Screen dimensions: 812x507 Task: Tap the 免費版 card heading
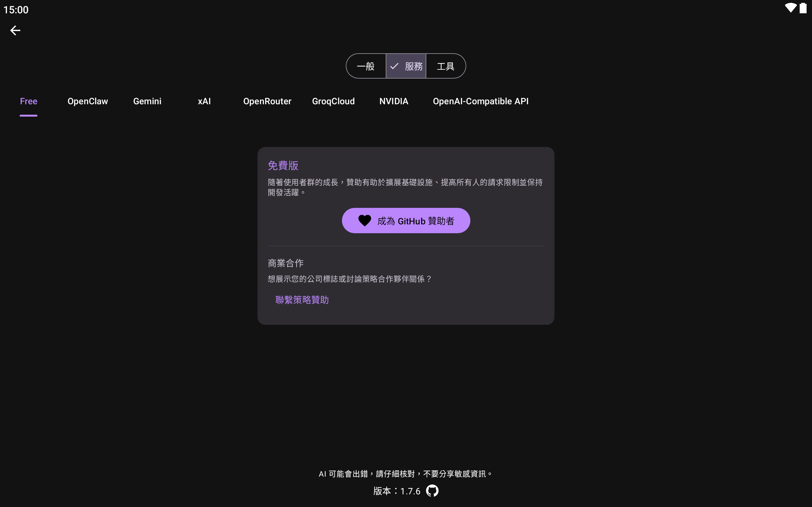[283, 165]
